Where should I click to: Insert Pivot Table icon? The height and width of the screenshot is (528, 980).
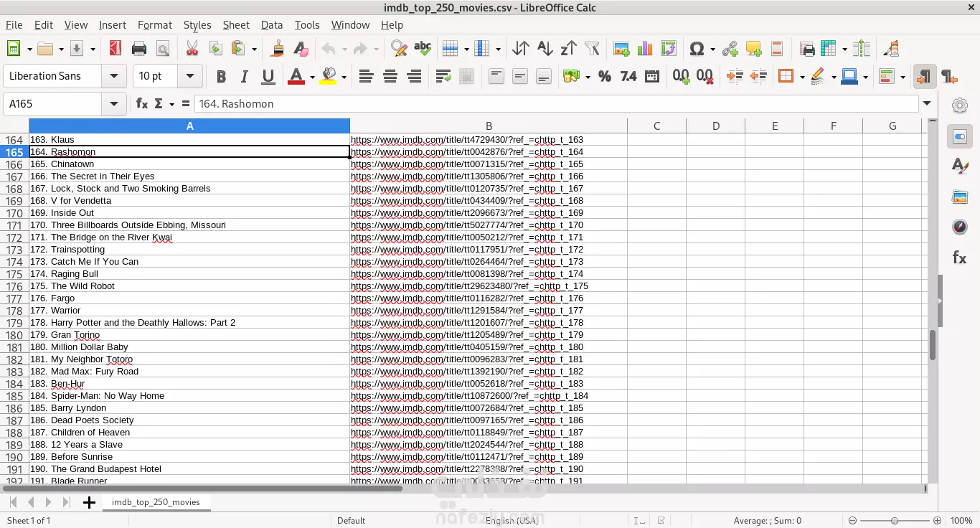[x=669, y=49]
